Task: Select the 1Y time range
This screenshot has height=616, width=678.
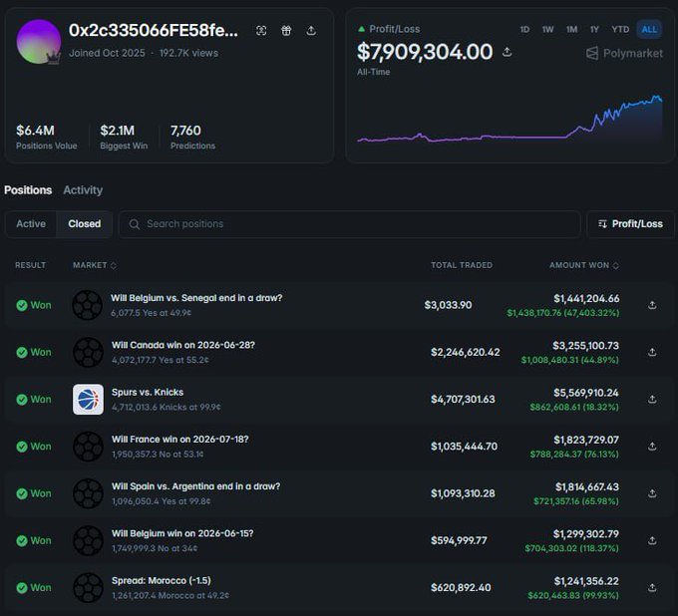Action: click(x=594, y=29)
